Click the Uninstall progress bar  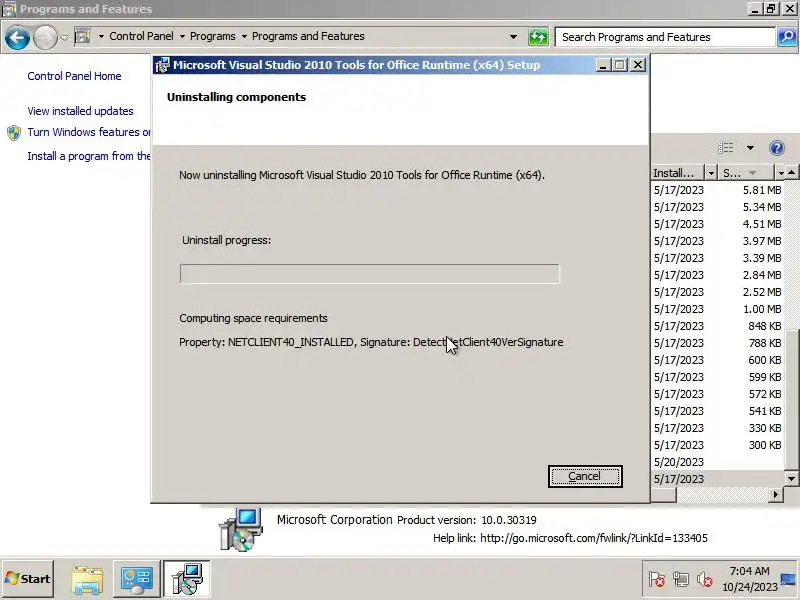pos(369,273)
